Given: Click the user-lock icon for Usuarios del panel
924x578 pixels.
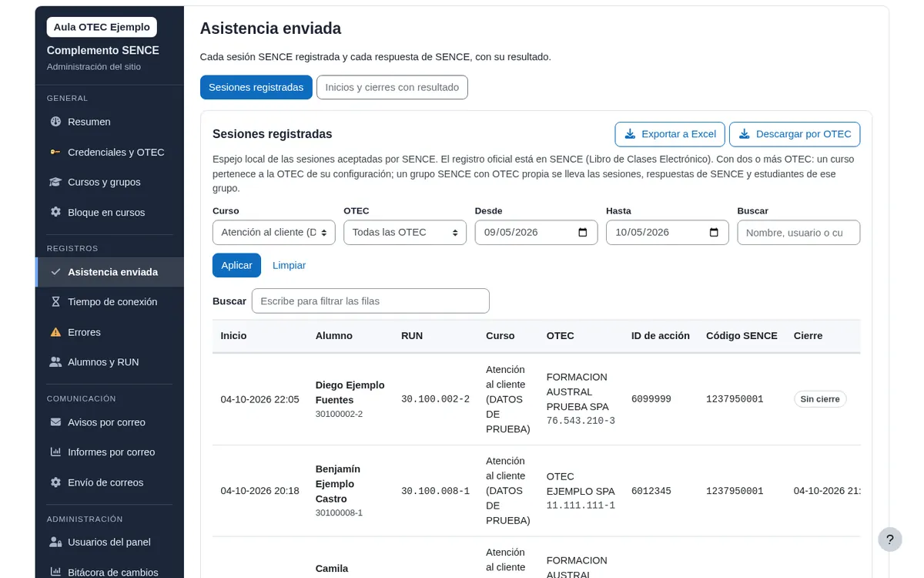Looking at the screenshot, I should click(55, 543).
